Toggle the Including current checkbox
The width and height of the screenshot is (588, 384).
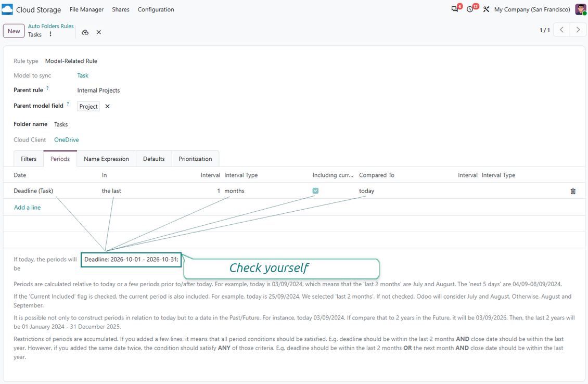[315, 191]
